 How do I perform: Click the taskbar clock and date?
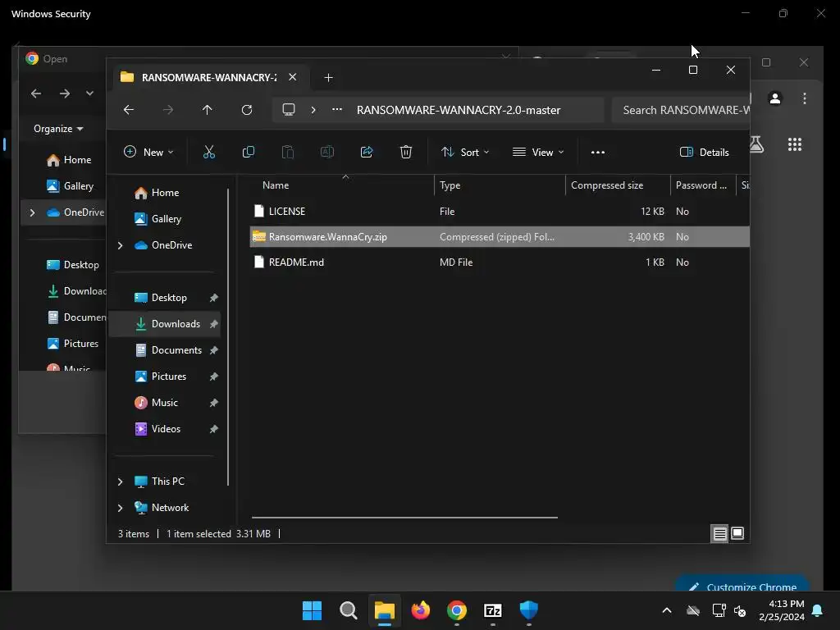782,610
